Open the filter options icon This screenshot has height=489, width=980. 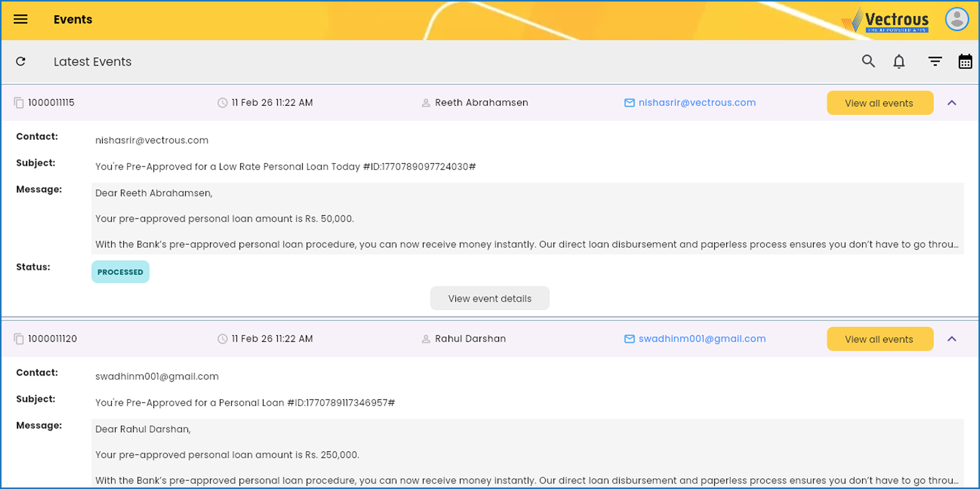click(x=935, y=61)
